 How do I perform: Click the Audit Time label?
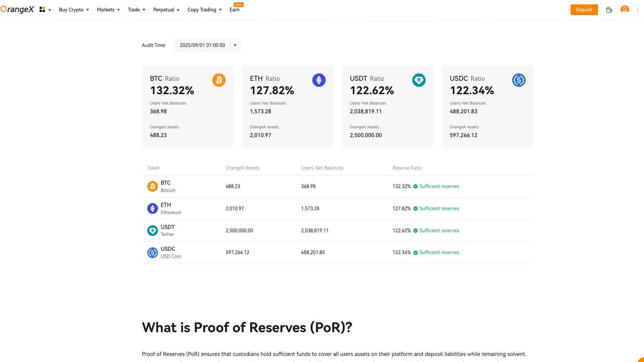click(x=154, y=45)
